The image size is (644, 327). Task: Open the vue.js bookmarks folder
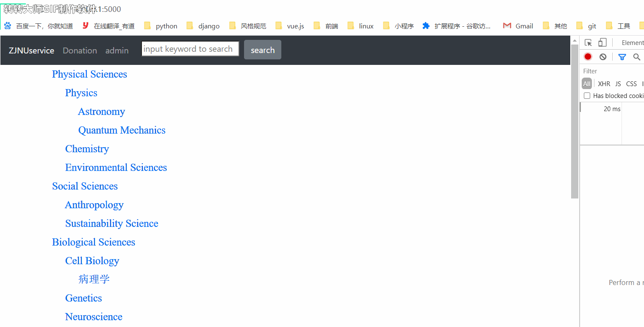click(290, 26)
